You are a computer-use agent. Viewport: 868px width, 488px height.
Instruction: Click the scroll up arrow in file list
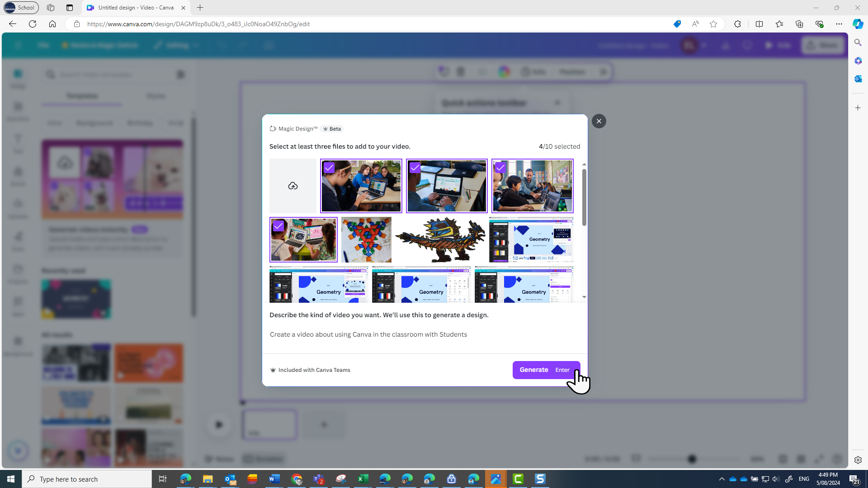584,164
